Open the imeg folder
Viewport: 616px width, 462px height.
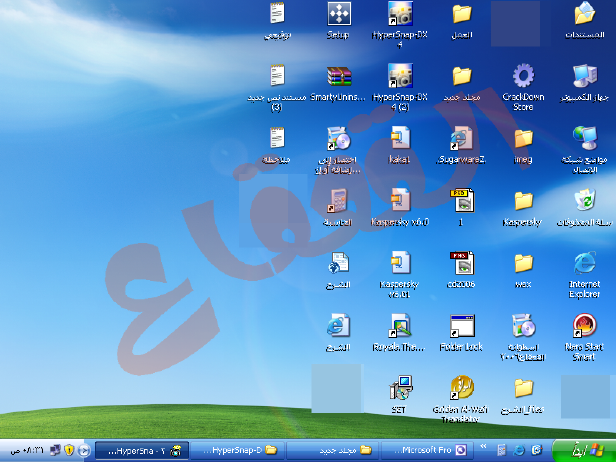[x=522, y=139]
